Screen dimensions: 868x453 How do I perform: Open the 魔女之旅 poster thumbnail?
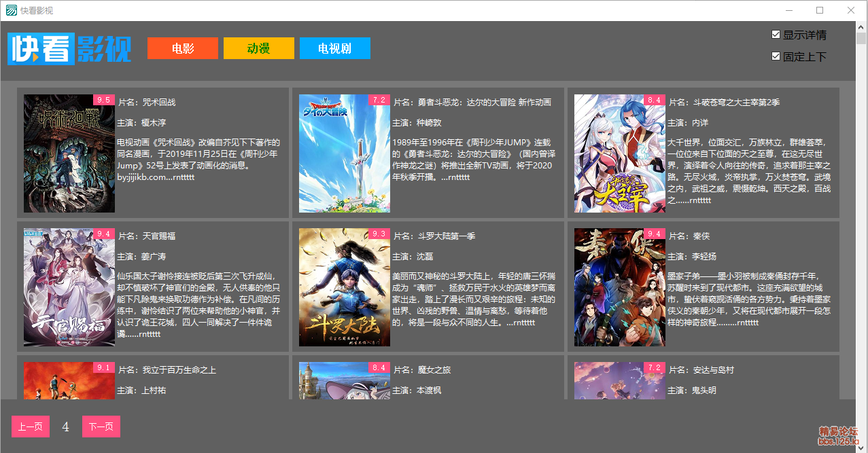pyautogui.click(x=345, y=381)
